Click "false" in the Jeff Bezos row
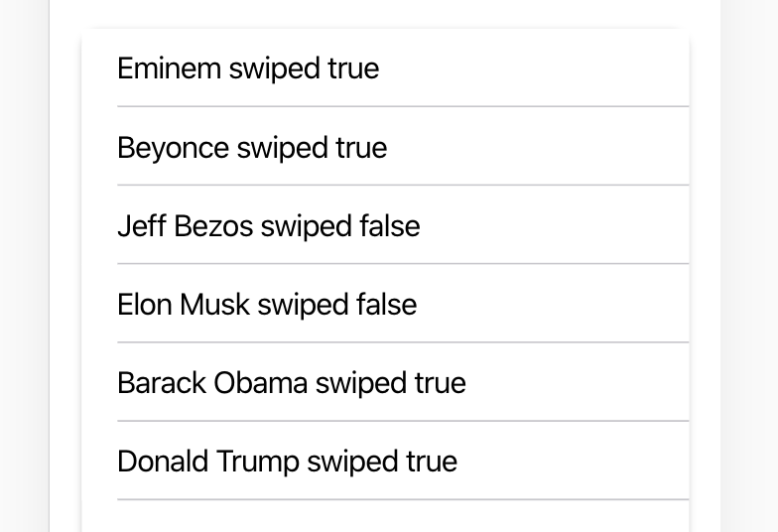 390,226
